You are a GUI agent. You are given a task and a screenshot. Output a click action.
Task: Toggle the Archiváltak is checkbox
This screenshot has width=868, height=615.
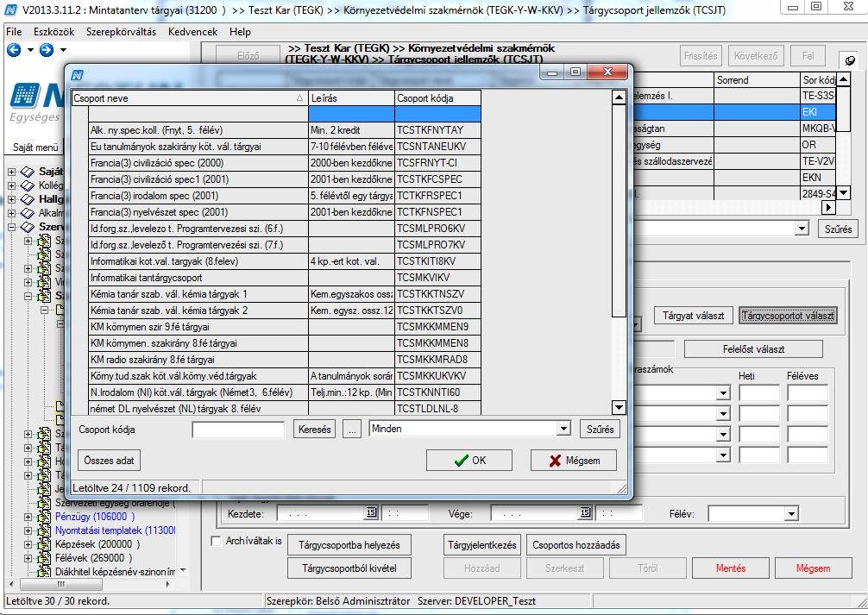(217, 541)
